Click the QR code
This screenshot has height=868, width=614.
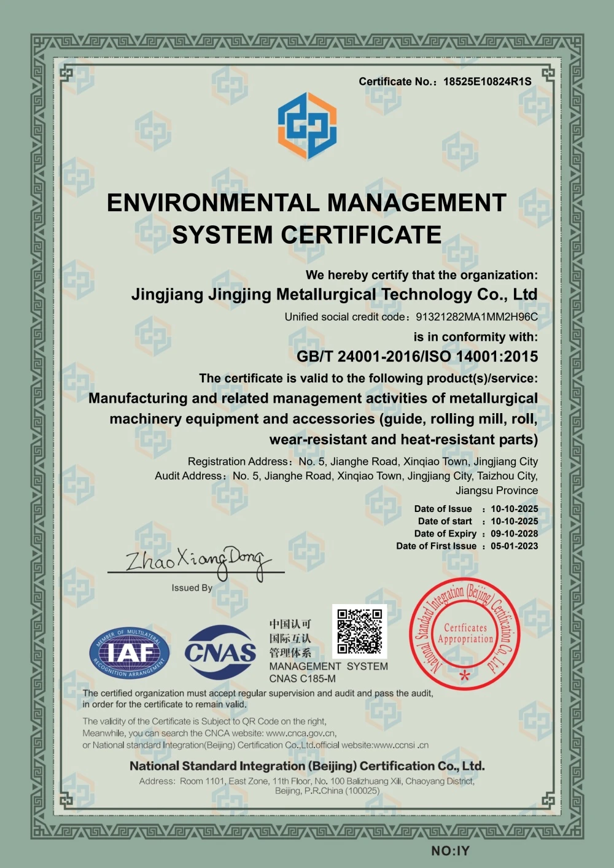tap(360, 631)
